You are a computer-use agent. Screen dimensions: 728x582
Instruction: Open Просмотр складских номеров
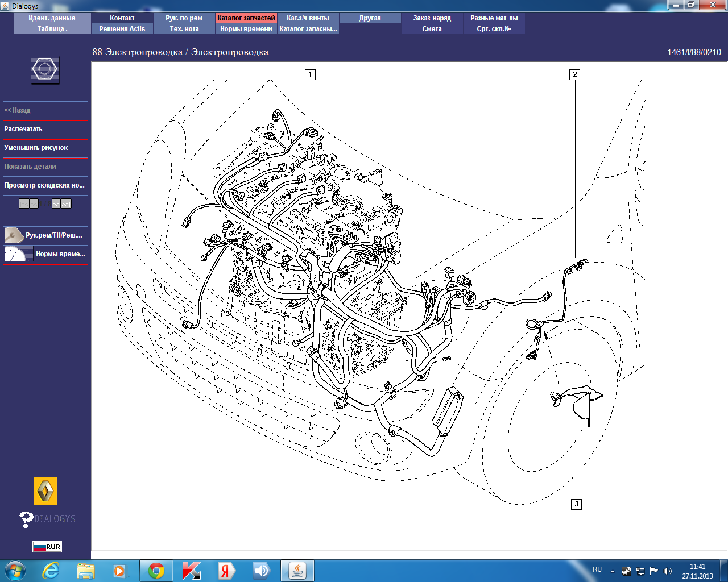[44, 185]
